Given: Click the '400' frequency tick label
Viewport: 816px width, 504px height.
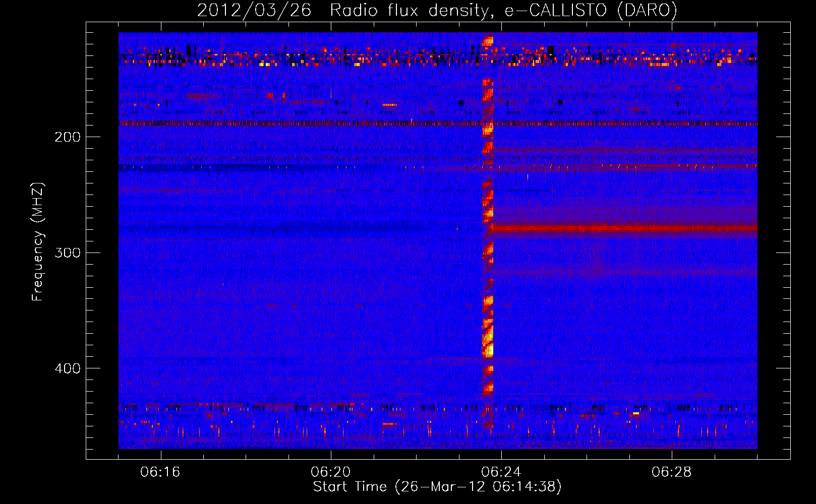Looking at the screenshot, I should pyautogui.click(x=68, y=368).
